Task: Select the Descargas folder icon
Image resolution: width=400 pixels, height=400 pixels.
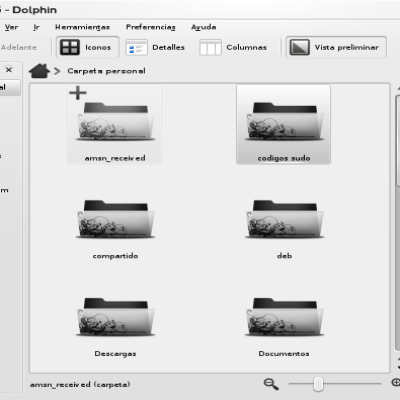Action: pyautogui.click(x=115, y=317)
